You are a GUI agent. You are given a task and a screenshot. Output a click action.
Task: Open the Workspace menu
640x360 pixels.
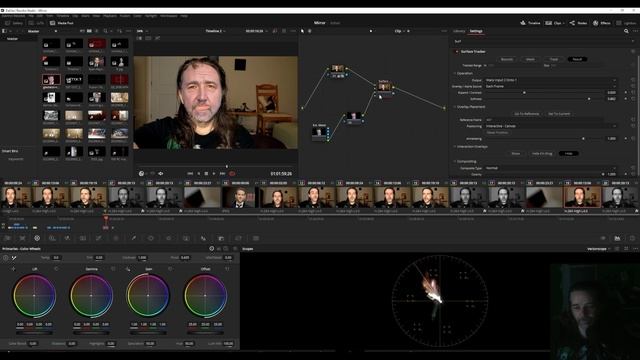pyautogui.click(x=169, y=16)
